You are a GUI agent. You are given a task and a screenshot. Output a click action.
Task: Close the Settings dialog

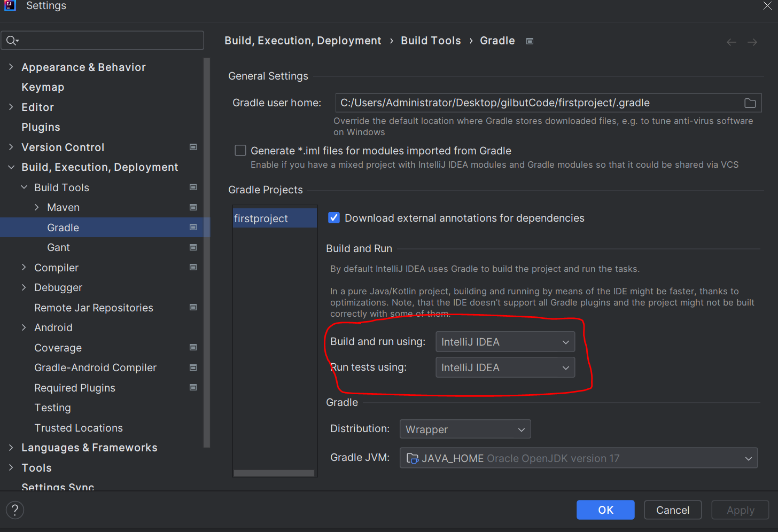coord(767,5)
